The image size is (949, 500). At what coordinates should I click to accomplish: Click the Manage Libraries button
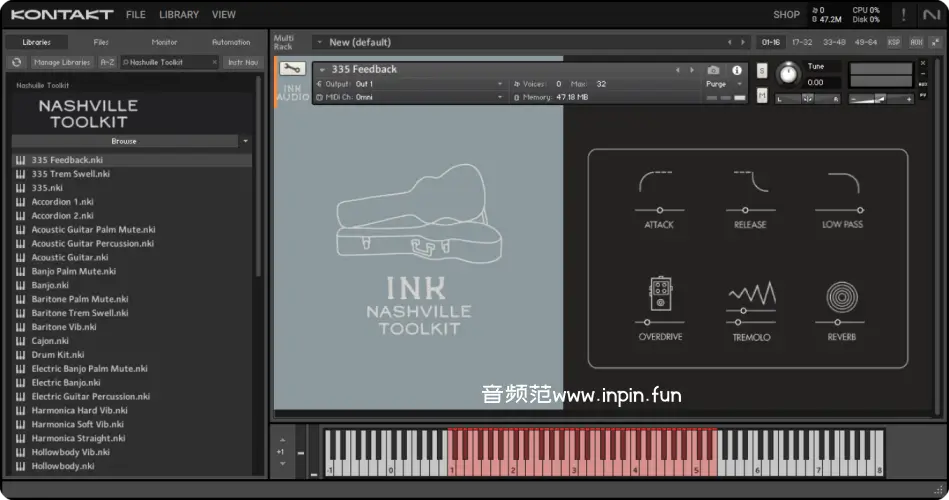pos(61,62)
